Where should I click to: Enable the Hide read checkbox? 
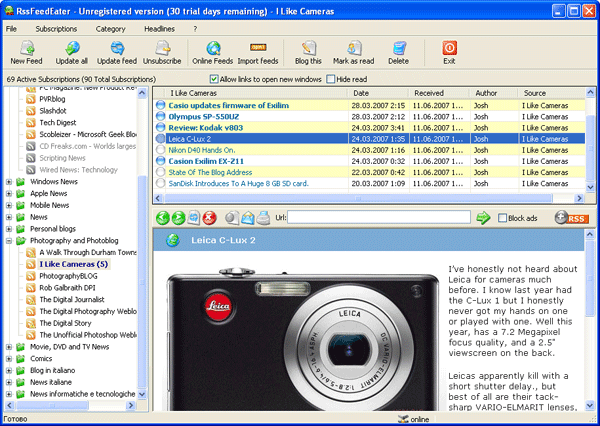[x=331, y=79]
